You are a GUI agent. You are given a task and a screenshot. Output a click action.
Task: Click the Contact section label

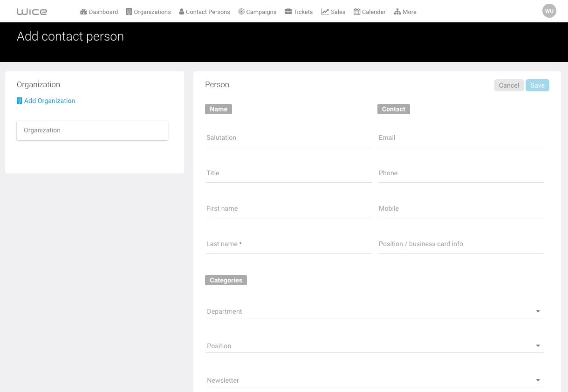pyautogui.click(x=394, y=109)
